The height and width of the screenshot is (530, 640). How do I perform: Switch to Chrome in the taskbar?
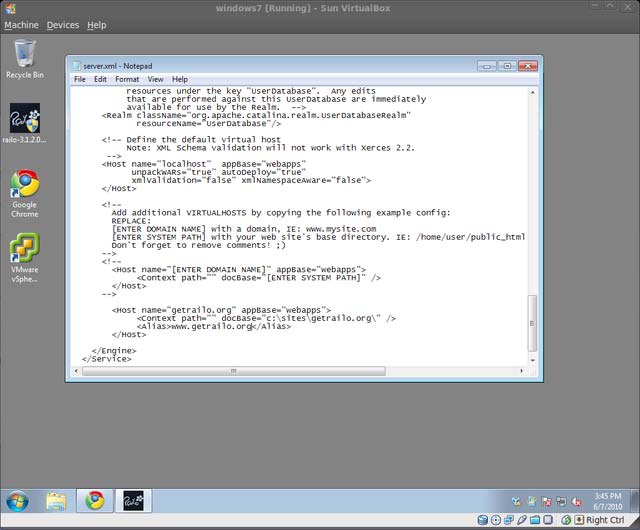click(95, 500)
